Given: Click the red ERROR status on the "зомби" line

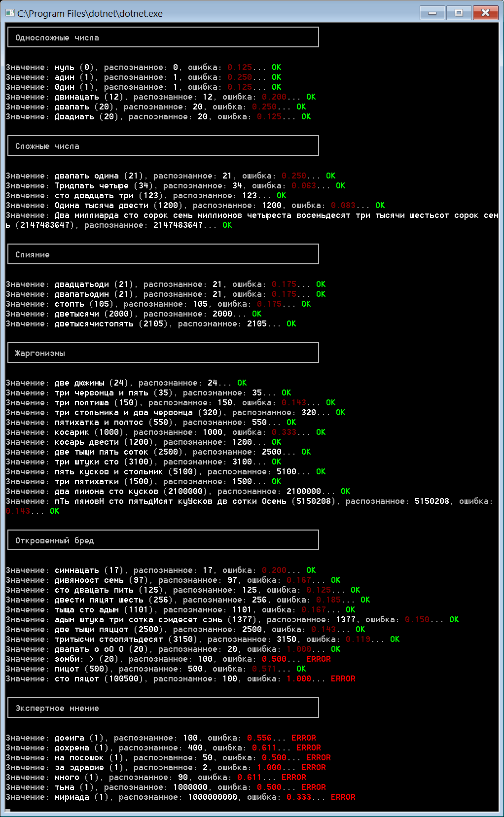Looking at the screenshot, I should (318, 659).
